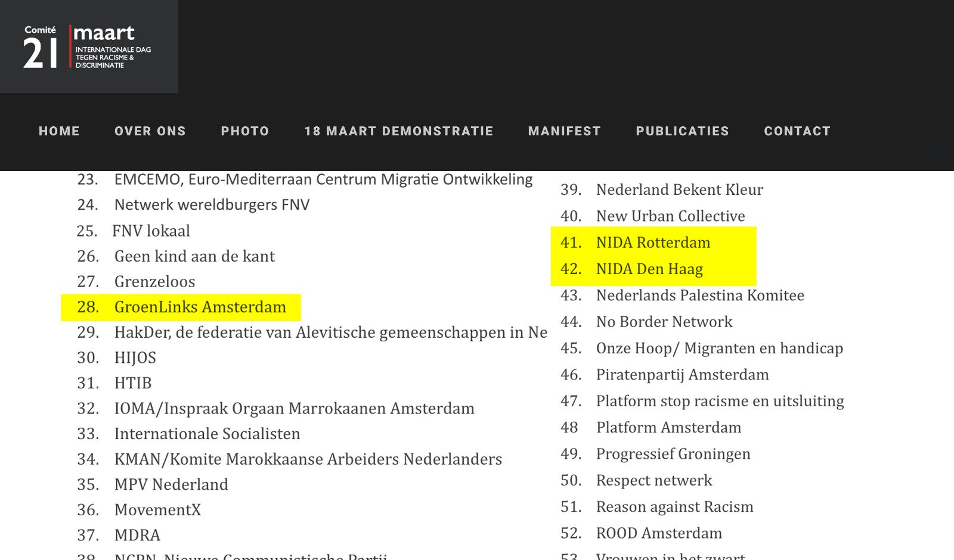The height and width of the screenshot is (560, 954).
Task: Select entry IOMA/Inspraak Orgaan Marrokaanen Amsterdam
Action: [x=276, y=409]
